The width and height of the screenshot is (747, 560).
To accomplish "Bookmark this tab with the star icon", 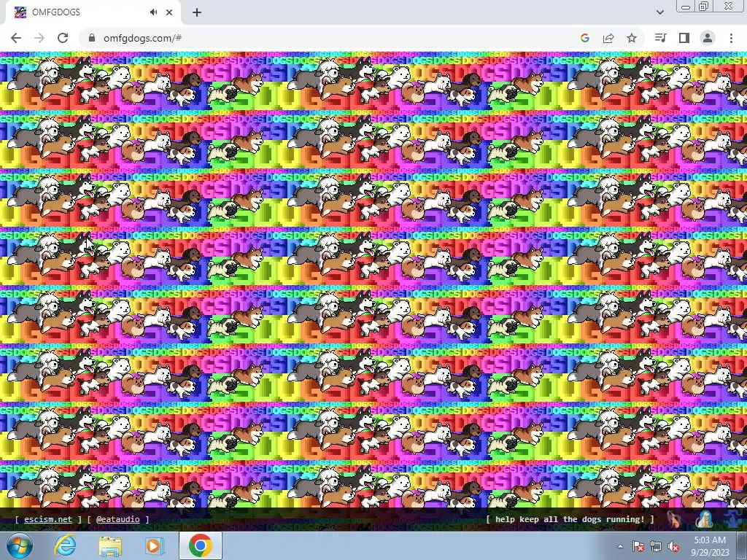I will (x=632, y=38).
